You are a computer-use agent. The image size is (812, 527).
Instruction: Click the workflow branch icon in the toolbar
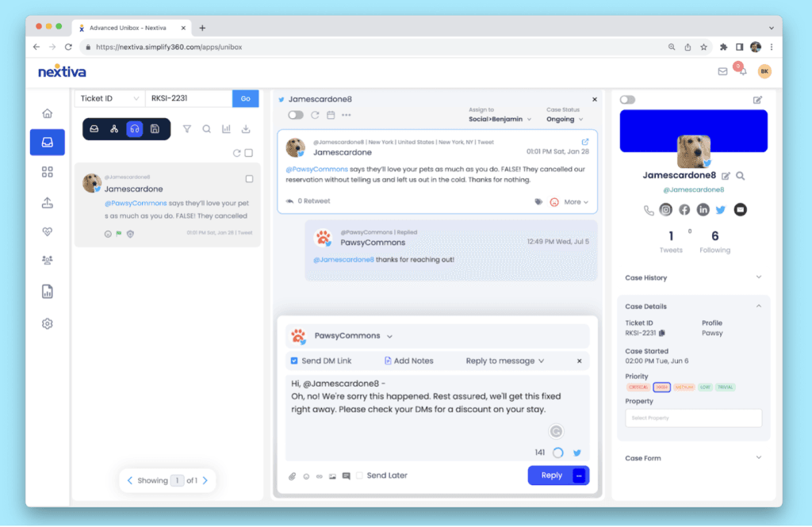[115, 128]
